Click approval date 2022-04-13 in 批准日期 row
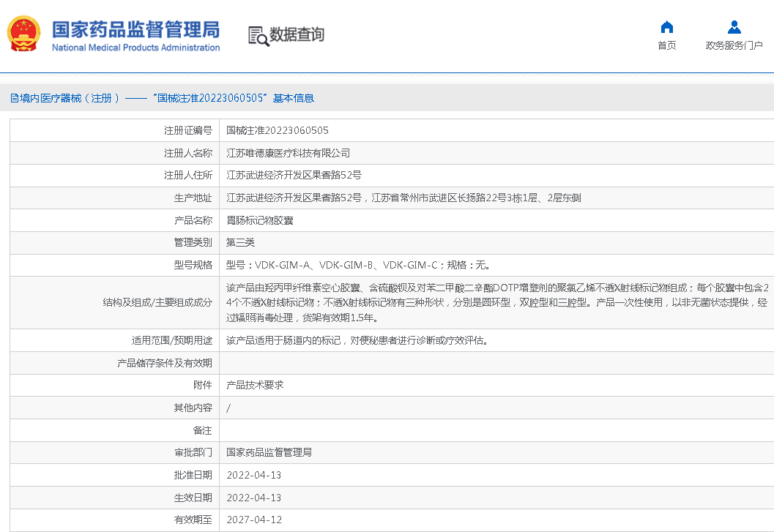774x532 pixels. (253, 475)
